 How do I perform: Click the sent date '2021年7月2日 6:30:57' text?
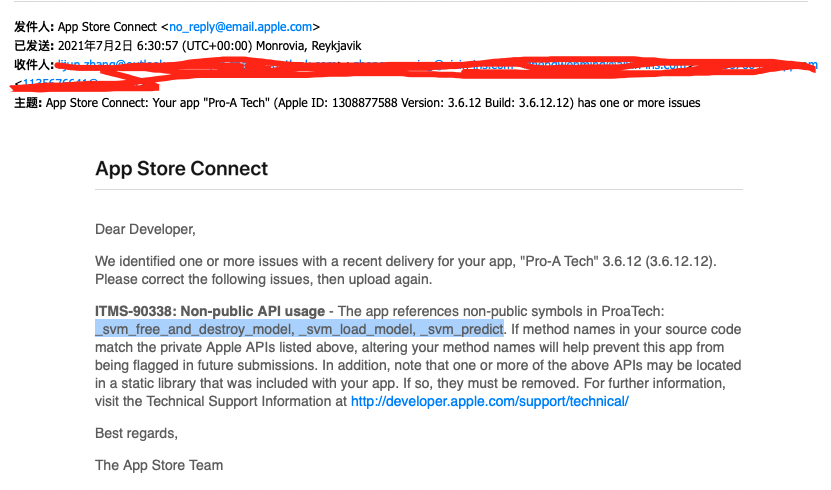118,46
